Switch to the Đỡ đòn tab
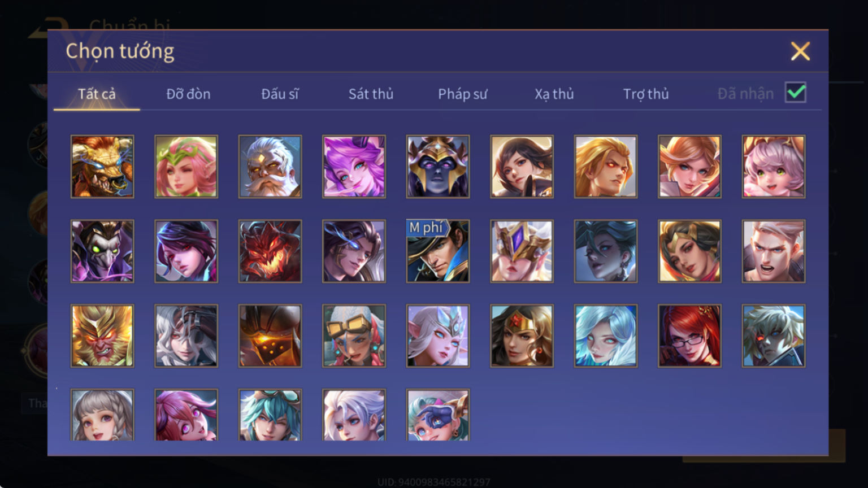The width and height of the screenshot is (868, 488). pyautogui.click(x=188, y=94)
